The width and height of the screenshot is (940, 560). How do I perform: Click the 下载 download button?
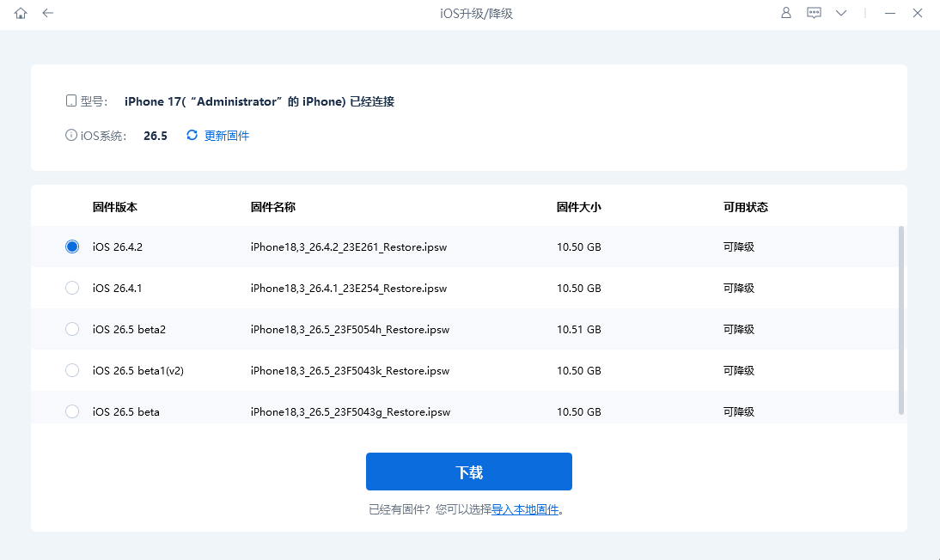click(x=469, y=472)
